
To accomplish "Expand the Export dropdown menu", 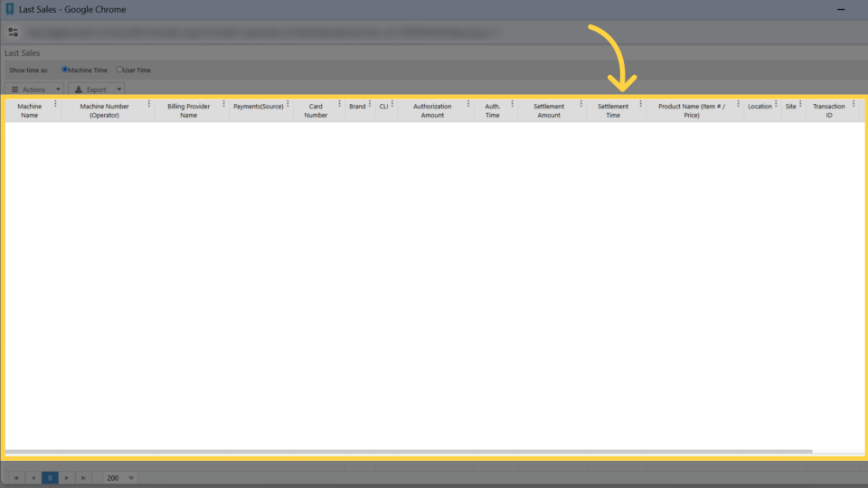I will [97, 89].
